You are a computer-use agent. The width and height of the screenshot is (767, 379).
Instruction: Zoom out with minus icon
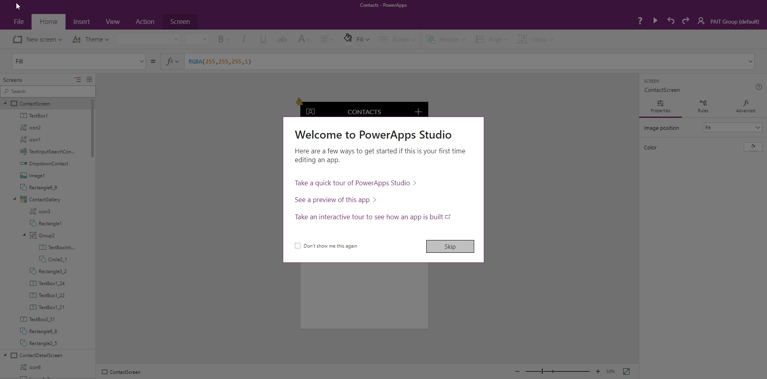click(518, 372)
